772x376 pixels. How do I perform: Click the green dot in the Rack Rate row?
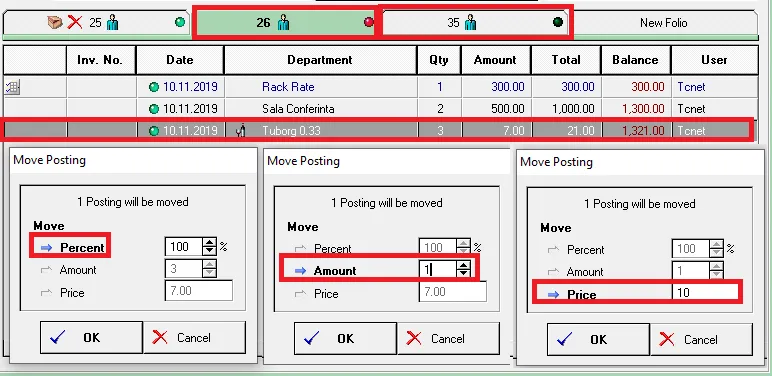click(x=154, y=87)
